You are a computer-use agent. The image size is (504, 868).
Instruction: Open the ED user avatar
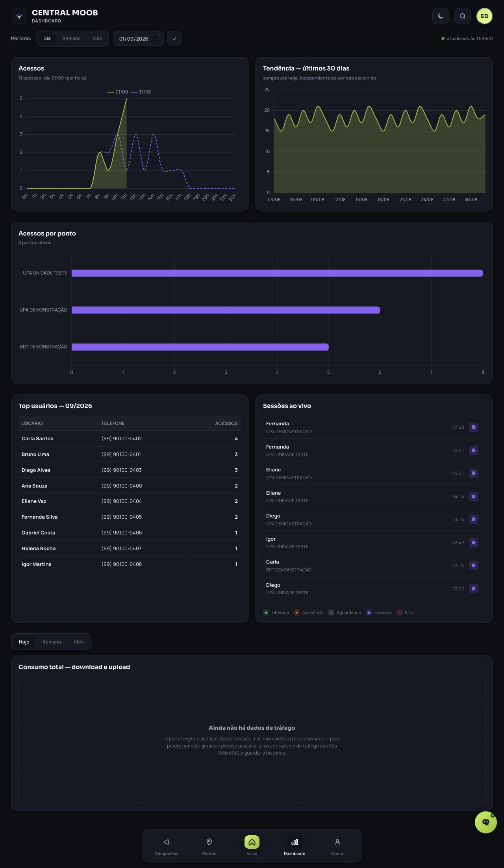[x=485, y=16]
